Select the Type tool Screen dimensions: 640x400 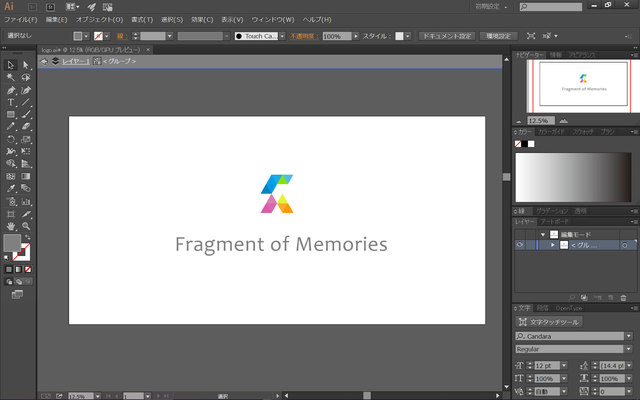[11, 102]
